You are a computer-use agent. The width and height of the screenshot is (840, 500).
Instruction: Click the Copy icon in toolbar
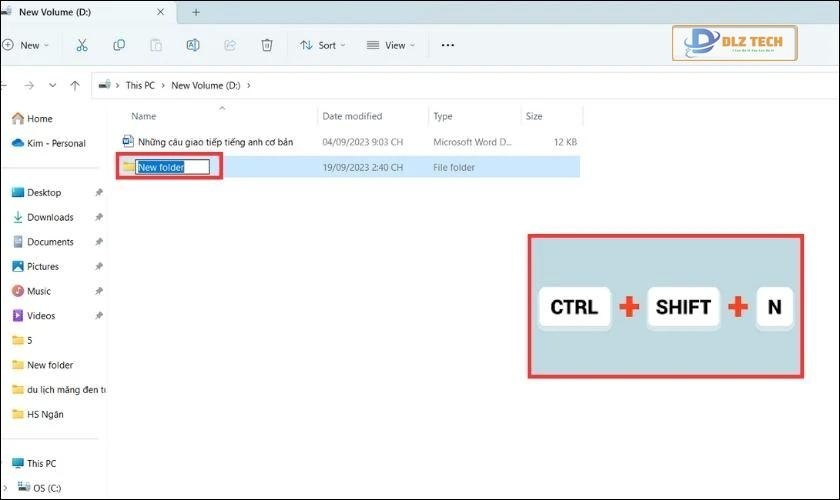119,45
